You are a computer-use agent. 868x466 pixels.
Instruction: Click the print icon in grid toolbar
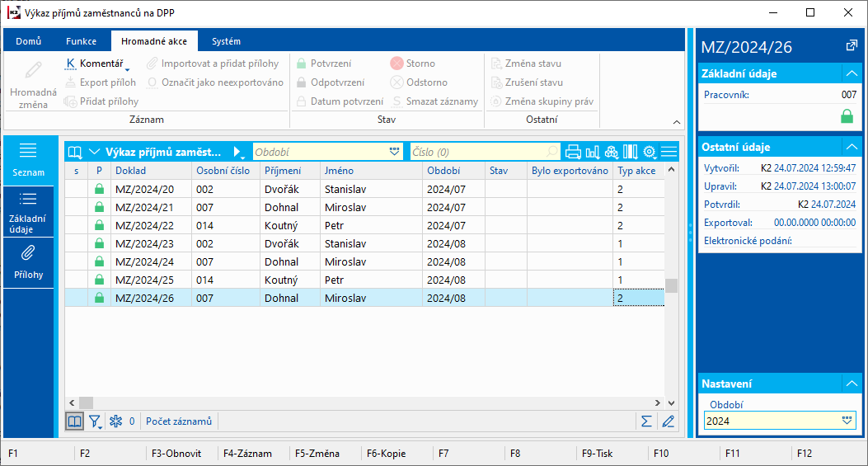573,152
